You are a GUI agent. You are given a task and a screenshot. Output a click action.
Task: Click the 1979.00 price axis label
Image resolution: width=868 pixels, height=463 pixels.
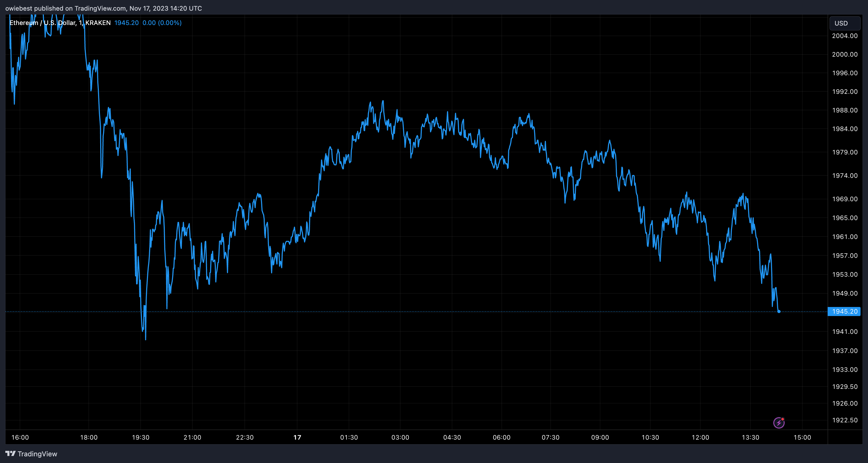point(845,152)
